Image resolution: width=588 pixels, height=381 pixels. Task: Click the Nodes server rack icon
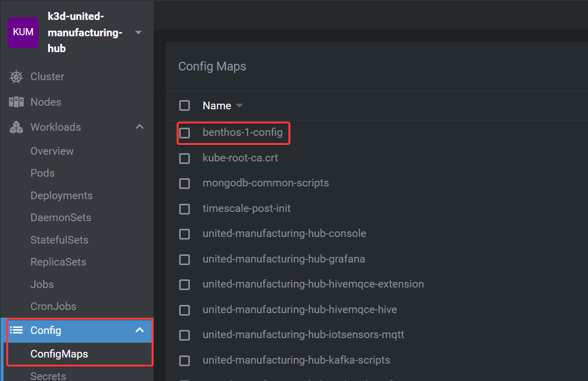pos(16,102)
